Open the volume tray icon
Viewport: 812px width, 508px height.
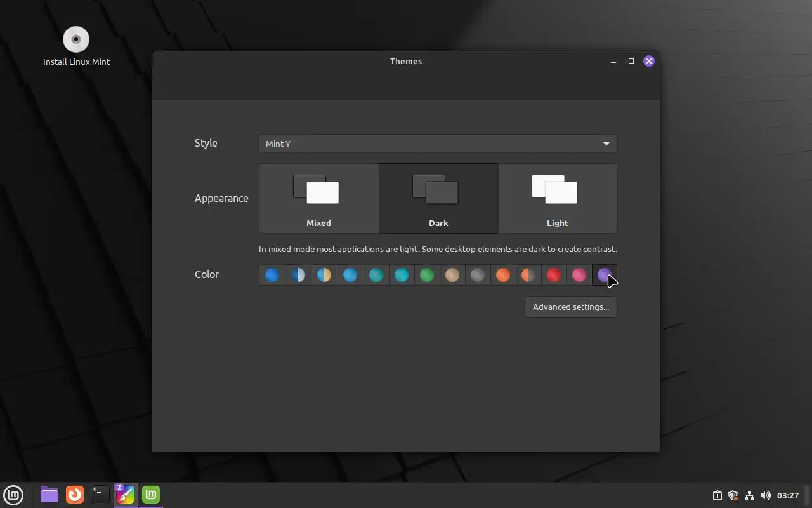[x=766, y=495]
